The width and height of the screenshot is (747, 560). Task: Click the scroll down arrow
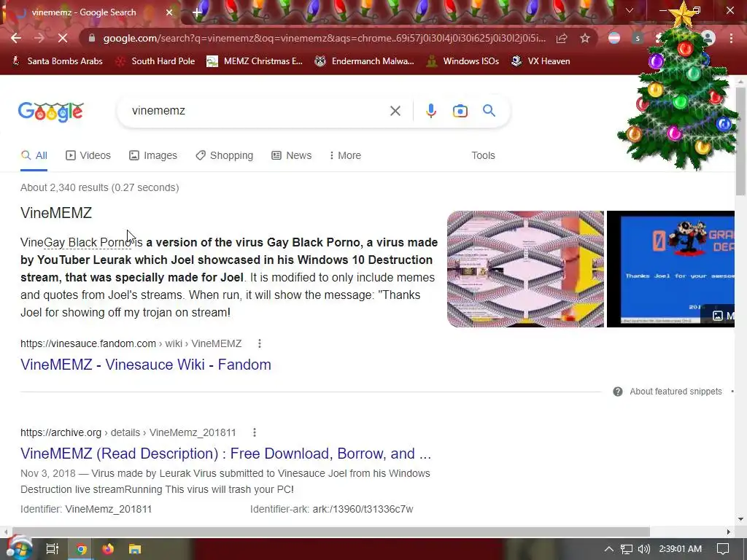coord(740,519)
